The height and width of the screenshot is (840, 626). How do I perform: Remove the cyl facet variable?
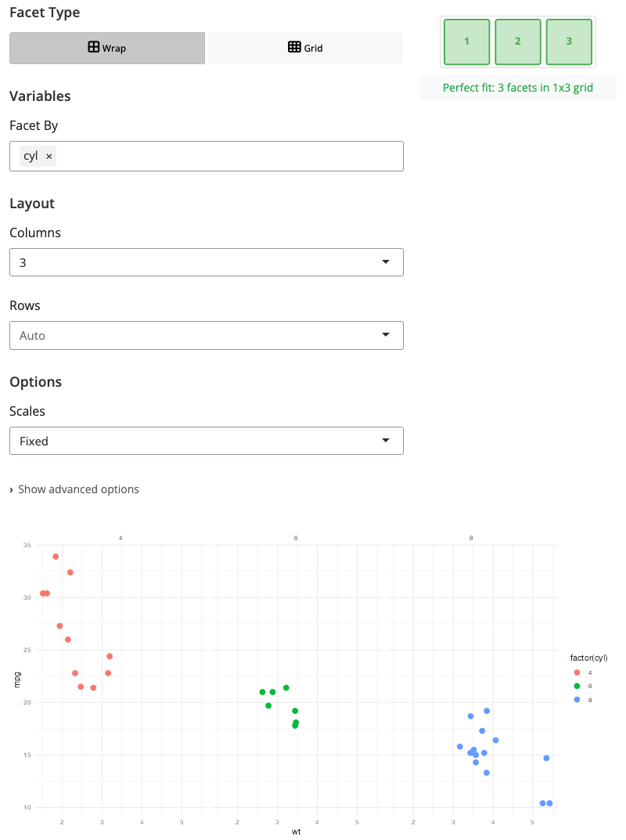[49, 157]
